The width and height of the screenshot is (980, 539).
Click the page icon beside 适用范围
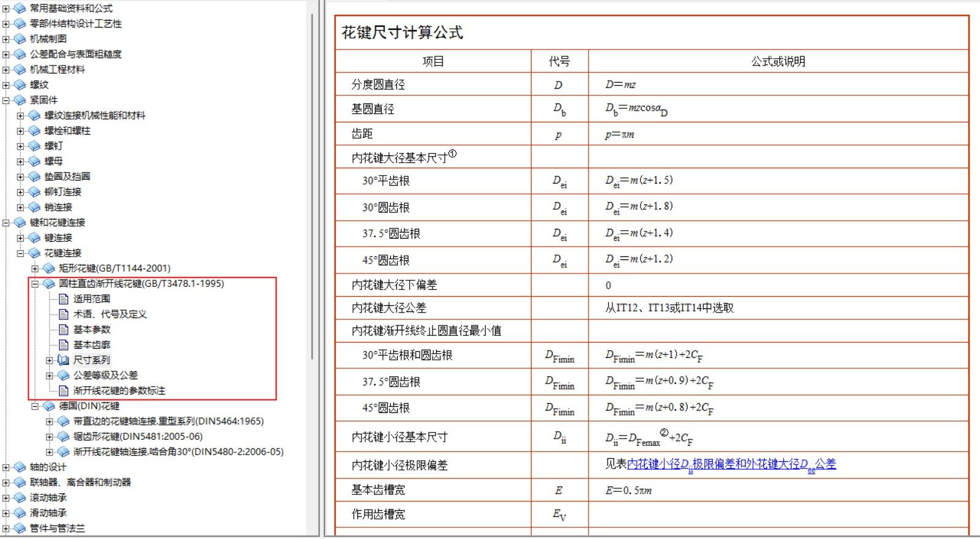[x=64, y=299]
